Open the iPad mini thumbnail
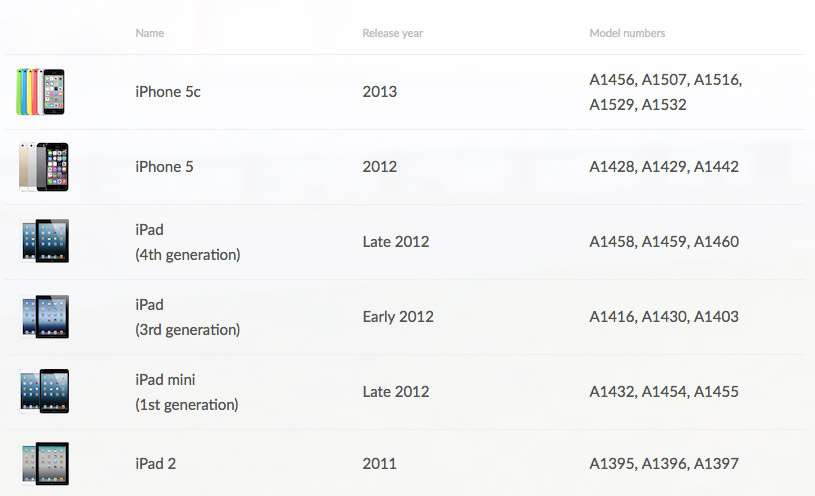Image resolution: width=815 pixels, height=496 pixels. point(45,391)
